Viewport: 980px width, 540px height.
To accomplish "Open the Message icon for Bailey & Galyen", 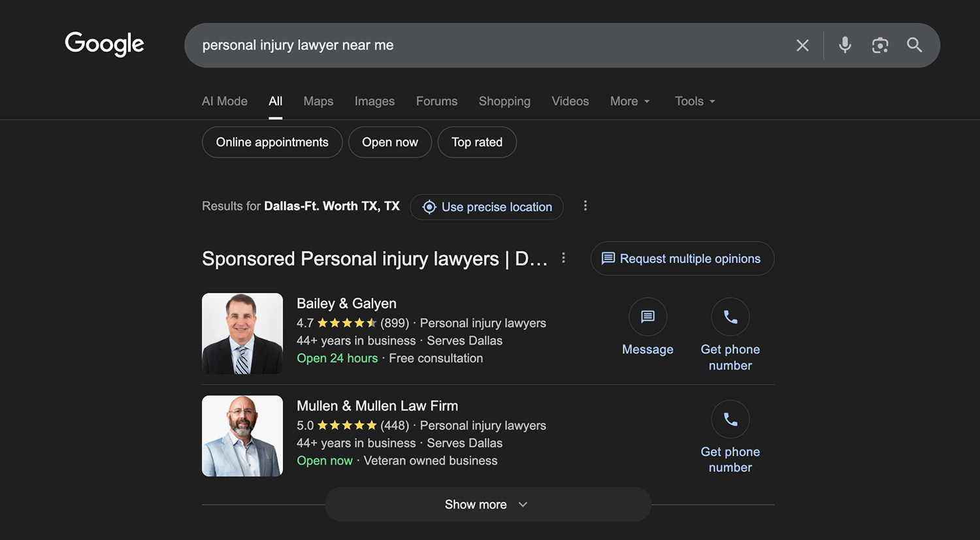I will click(x=647, y=317).
